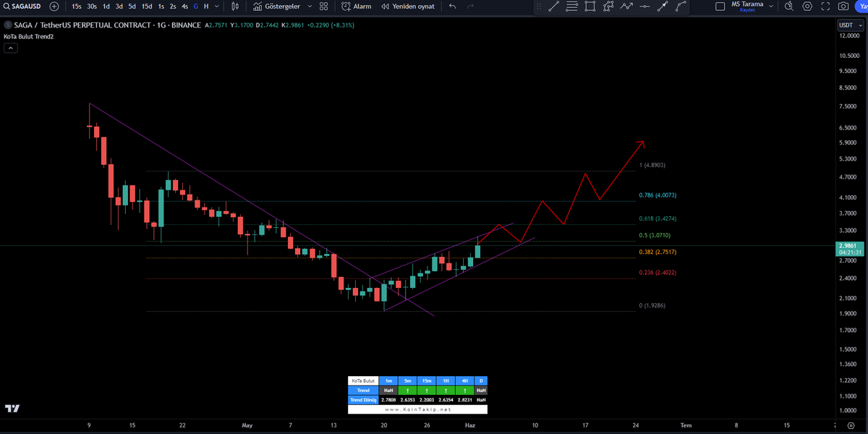Toggle fullscreen mode
868x434 pixels.
[x=825, y=6]
